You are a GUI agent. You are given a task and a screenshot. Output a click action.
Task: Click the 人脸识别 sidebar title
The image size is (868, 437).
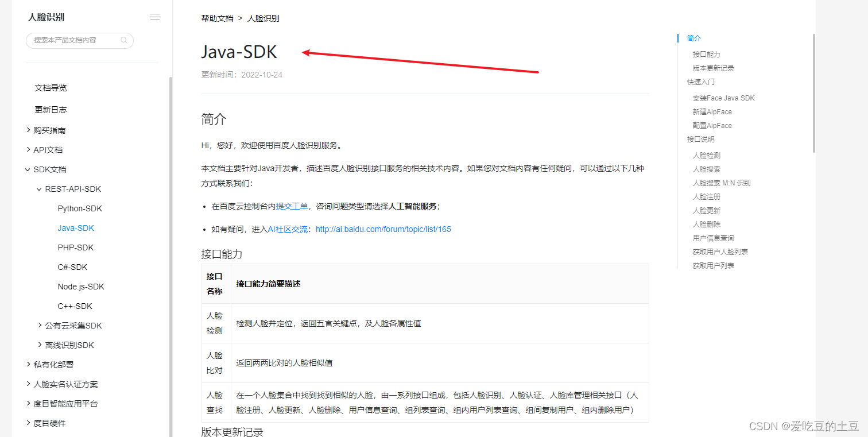(46, 17)
